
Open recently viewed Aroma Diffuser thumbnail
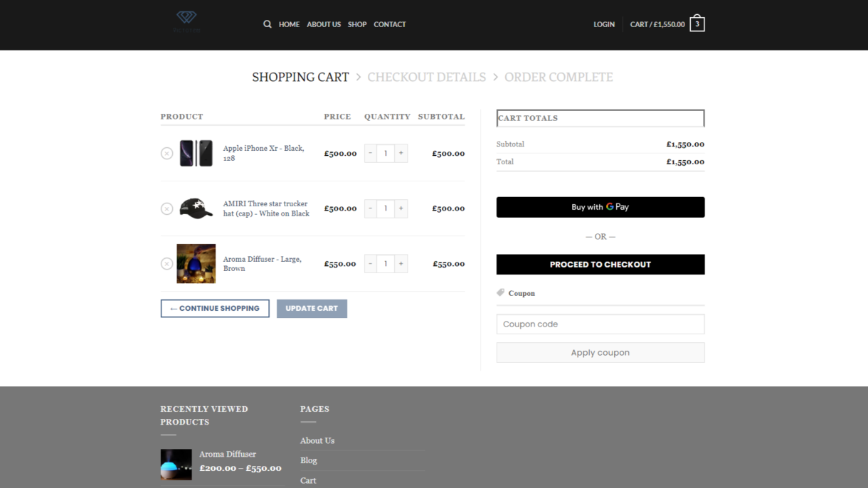click(x=176, y=465)
